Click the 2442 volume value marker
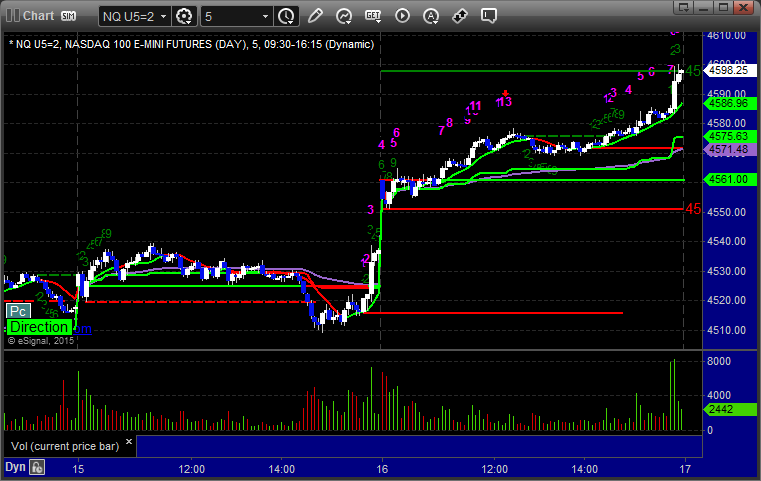Screen dimensions: 761x481 (x=729, y=410)
